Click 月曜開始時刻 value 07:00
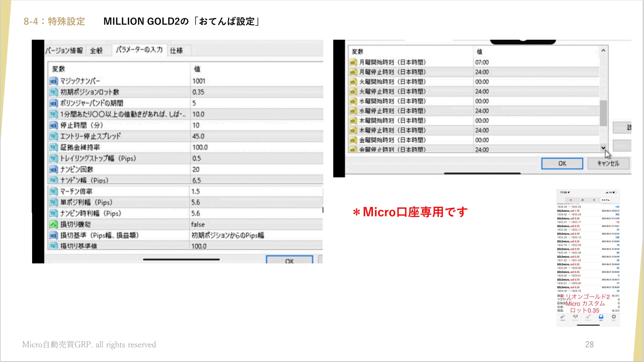This screenshot has width=644, height=362. point(482,62)
